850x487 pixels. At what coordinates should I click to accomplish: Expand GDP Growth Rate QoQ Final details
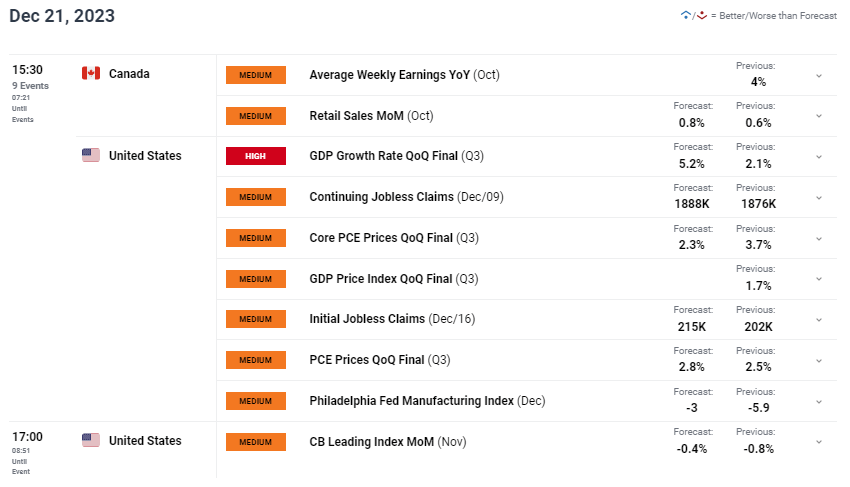point(819,157)
